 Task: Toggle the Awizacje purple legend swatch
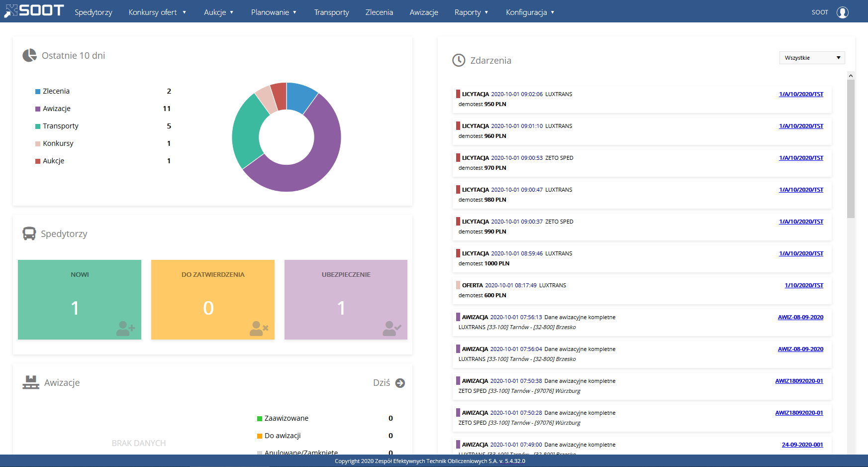38,109
